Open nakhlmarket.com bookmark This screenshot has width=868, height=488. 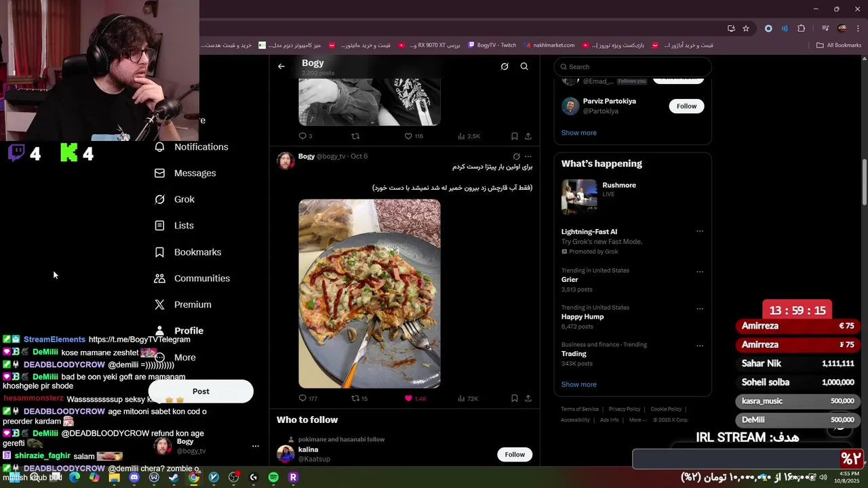pos(549,45)
